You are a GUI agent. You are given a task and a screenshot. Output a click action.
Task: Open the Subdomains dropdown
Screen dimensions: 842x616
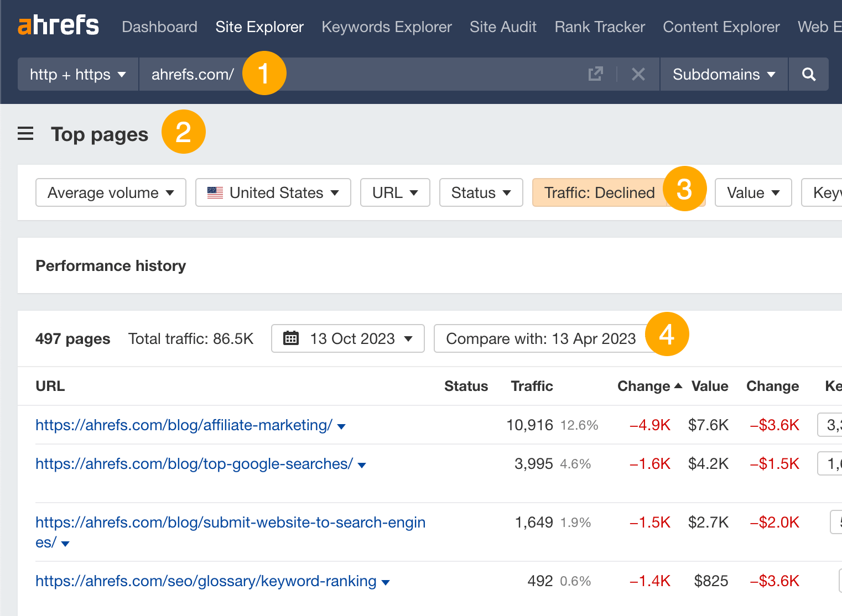[x=723, y=74]
